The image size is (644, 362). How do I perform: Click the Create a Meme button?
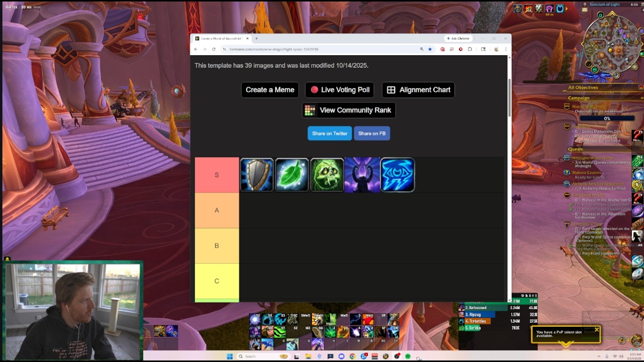click(270, 90)
